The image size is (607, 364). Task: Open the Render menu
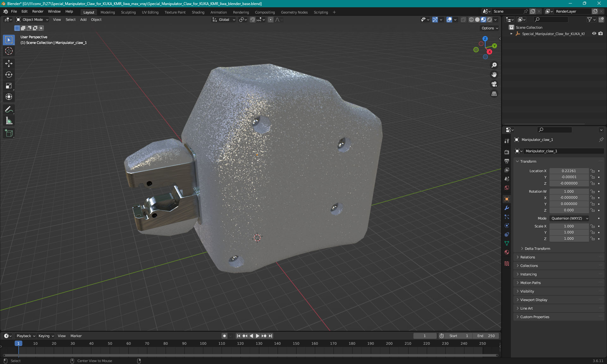coord(38,11)
